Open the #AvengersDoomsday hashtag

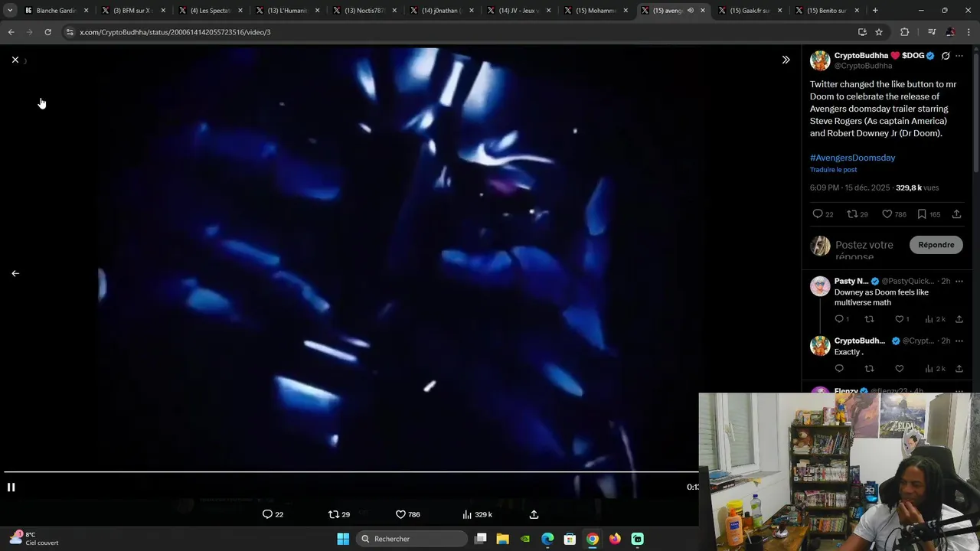(852, 158)
